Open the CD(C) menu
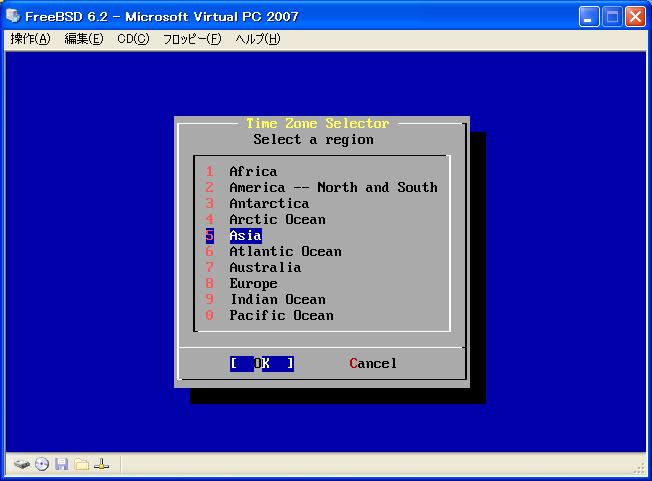 (133, 39)
